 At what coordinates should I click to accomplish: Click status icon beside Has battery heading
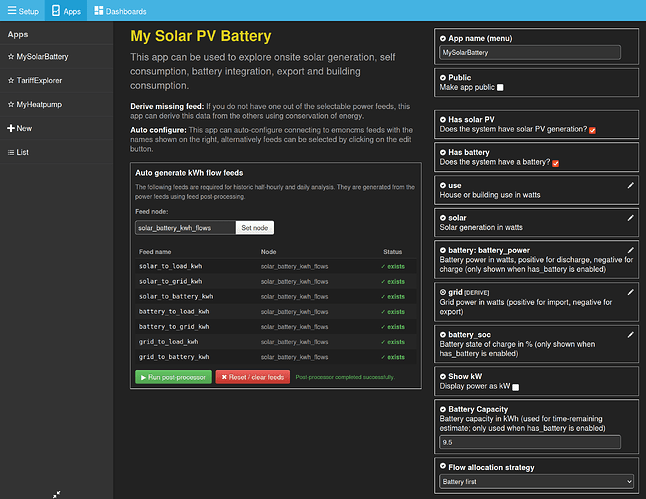point(443,152)
